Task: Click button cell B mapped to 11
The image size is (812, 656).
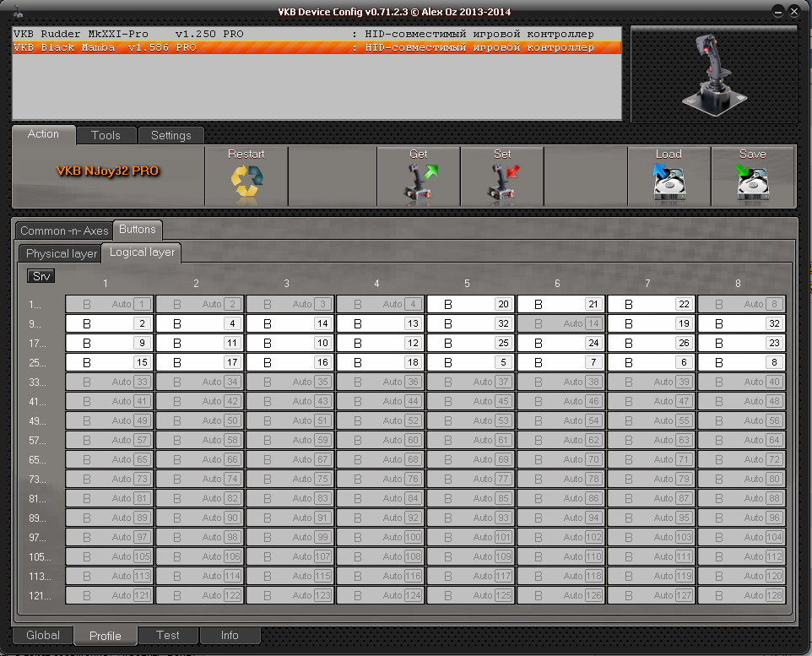Action: [199, 343]
